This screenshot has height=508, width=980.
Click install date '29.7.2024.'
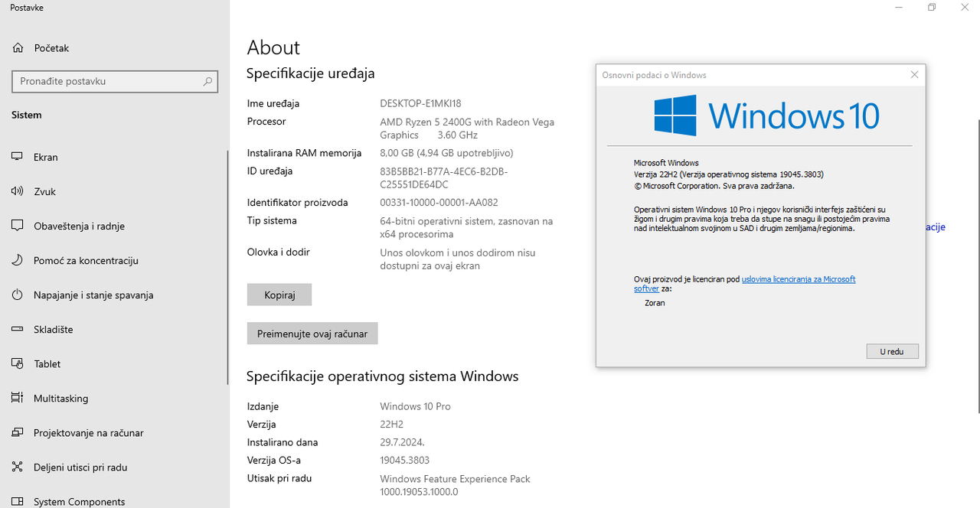(402, 442)
